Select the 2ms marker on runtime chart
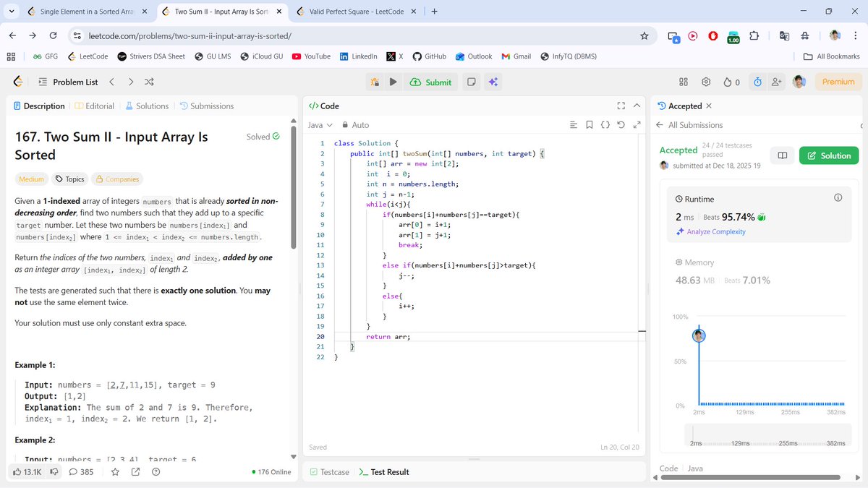 698,334
